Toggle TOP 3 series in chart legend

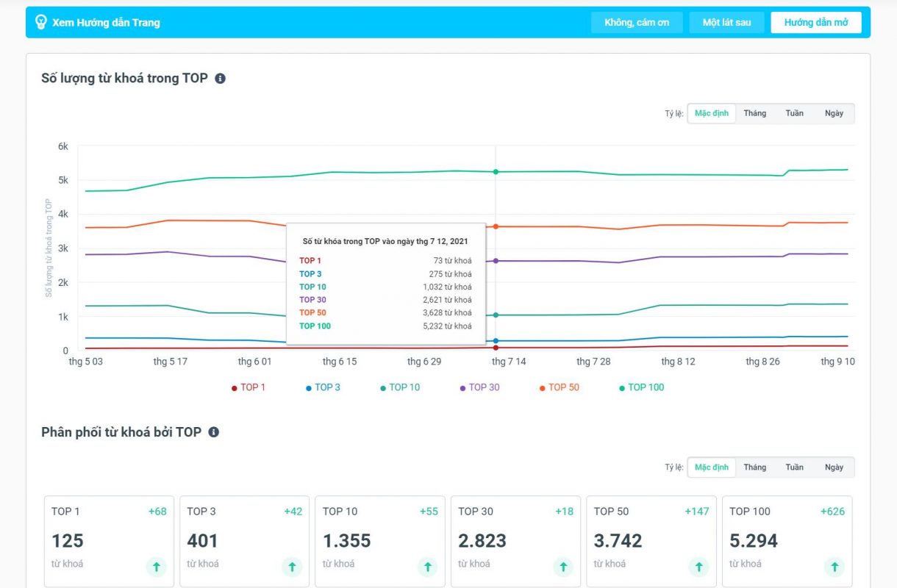[x=323, y=387]
